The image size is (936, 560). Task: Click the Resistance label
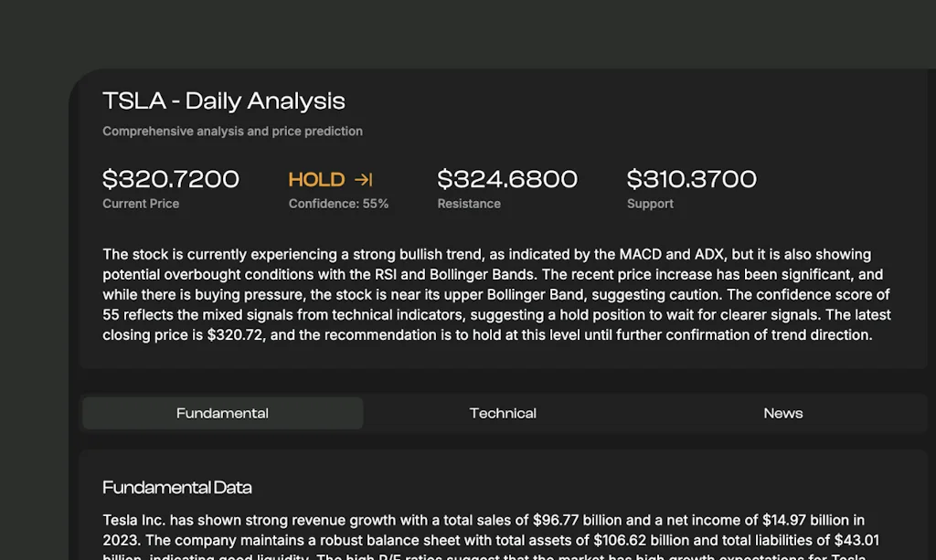(469, 204)
